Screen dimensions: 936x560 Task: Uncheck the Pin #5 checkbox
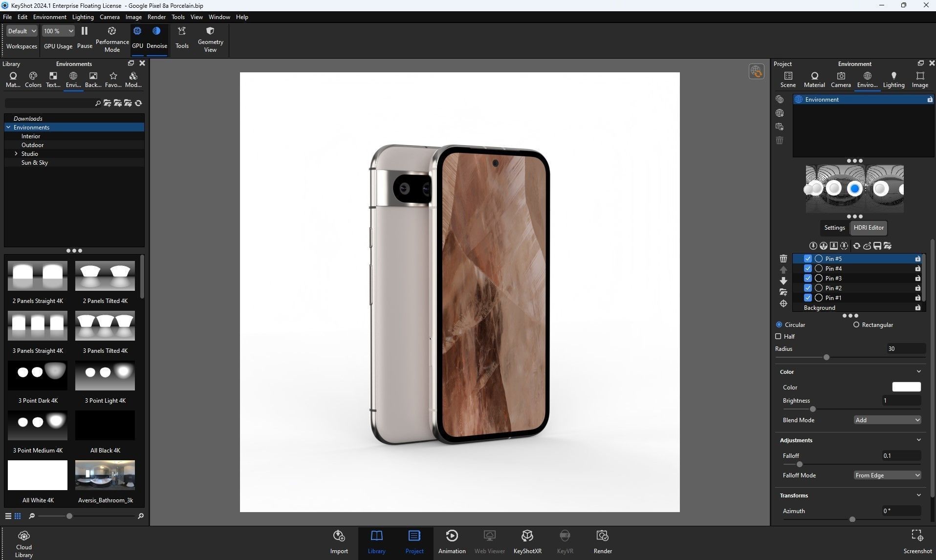click(807, 258)
